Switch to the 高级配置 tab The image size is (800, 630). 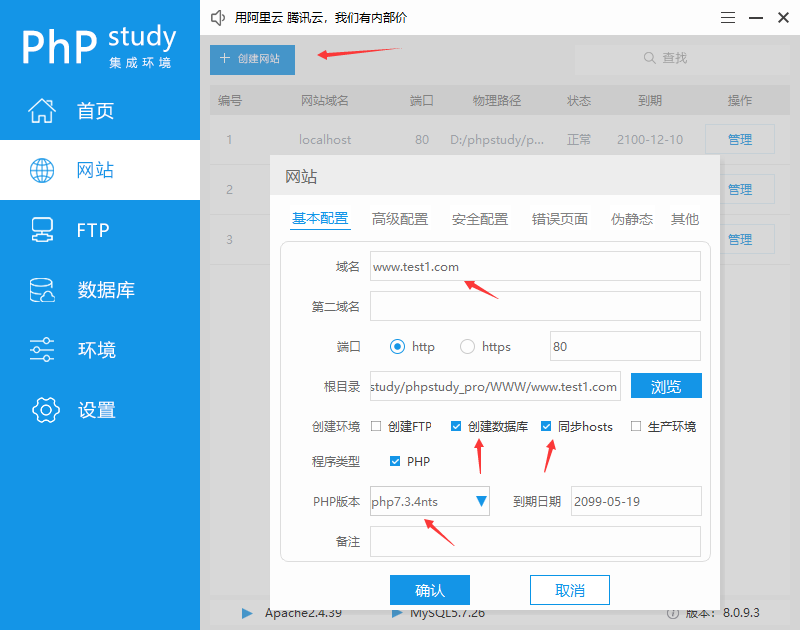(400, 218)
